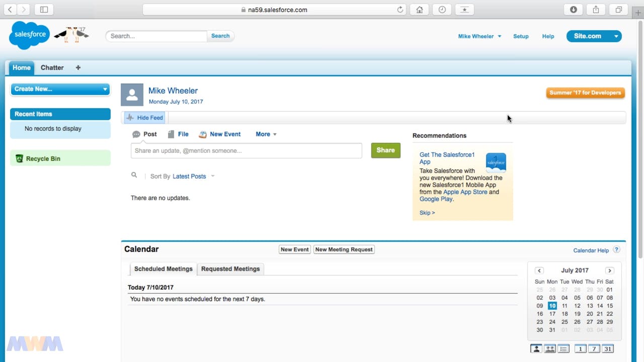Skip the Salesforce1 recommendation
644x362 pixels.
pyautogui.click(x=427, y=213)
